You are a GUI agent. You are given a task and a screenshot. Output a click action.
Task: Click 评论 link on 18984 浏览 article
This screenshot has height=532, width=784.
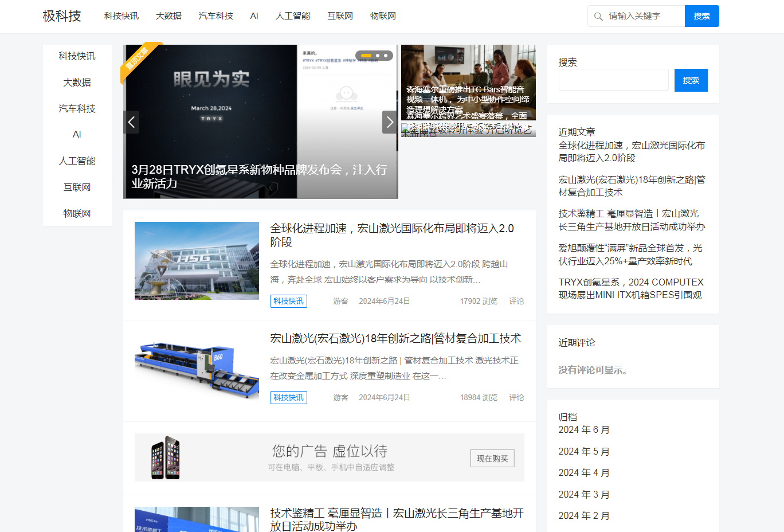[x=516, y=397]
